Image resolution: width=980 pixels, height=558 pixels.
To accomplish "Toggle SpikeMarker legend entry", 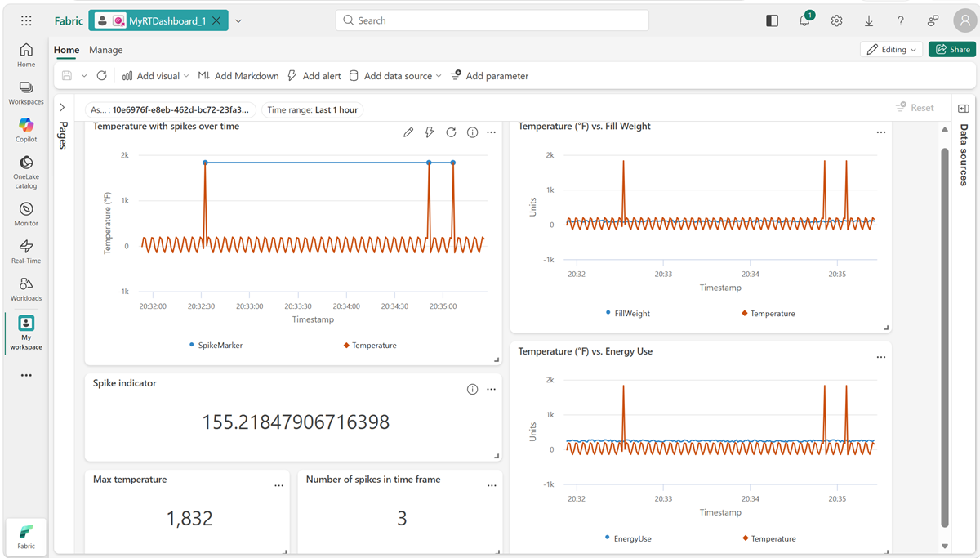I will pyautogui.click(x=216, y=346).
